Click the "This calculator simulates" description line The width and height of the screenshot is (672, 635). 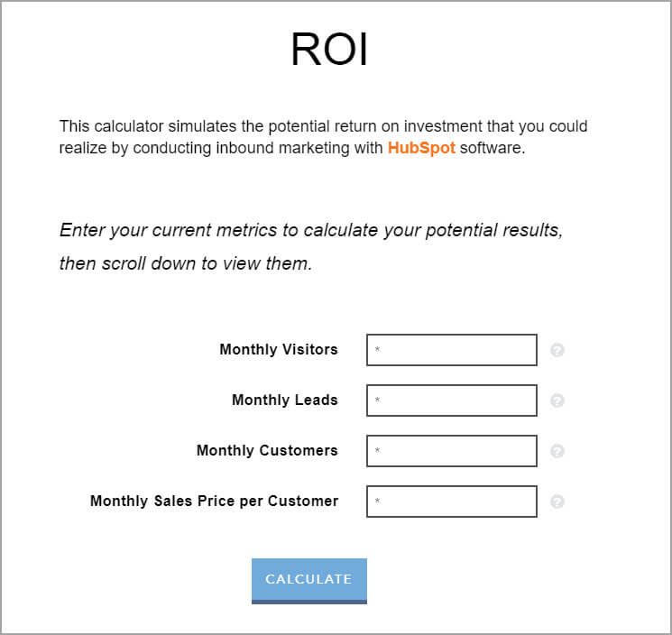pyautogui.click(x=323, y=126)
